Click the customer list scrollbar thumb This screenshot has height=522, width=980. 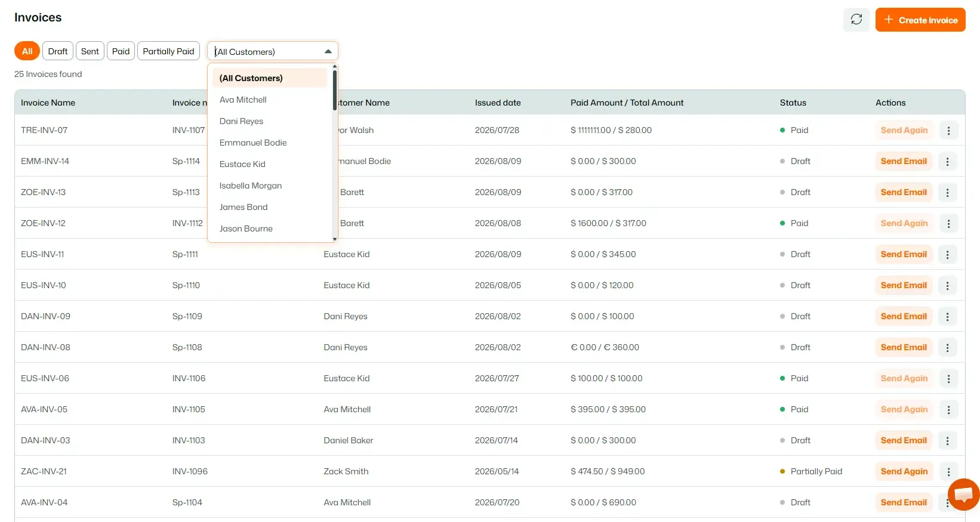[x=335, y=89]
